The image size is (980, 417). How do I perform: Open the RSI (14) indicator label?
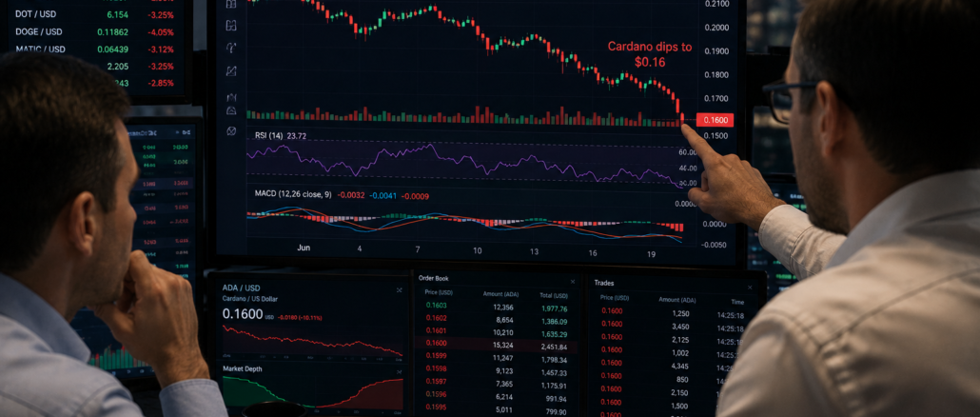[x=268, y=135]
